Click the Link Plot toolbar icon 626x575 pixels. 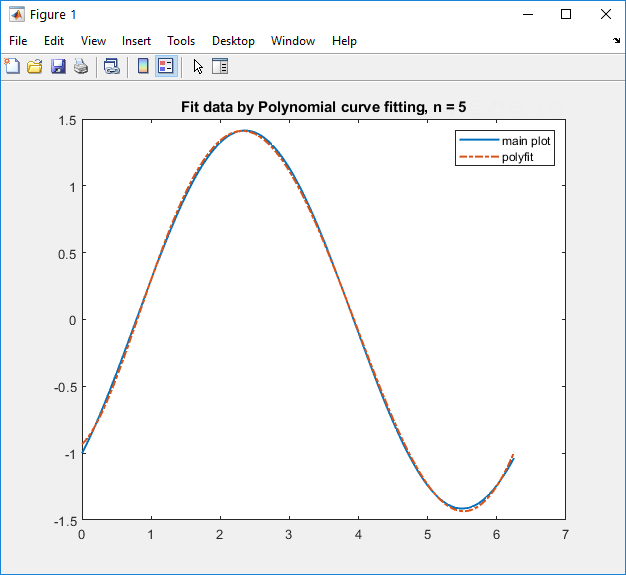coord(112,67)
